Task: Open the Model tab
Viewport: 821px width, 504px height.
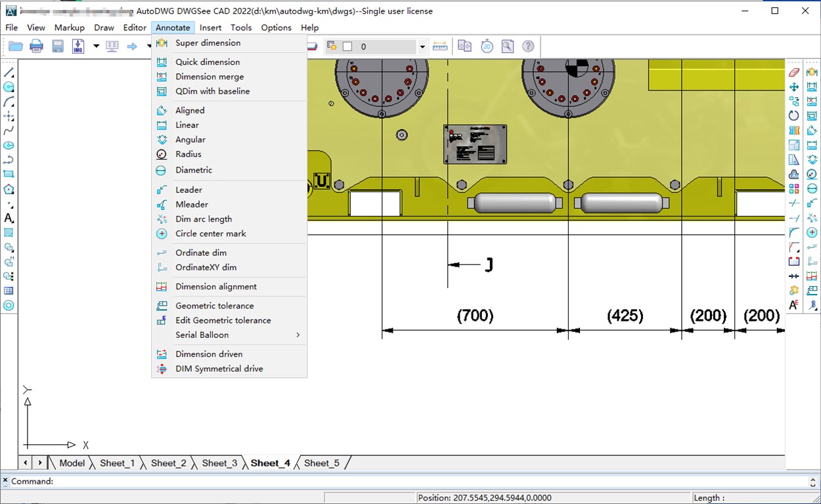Action: coord(72,463)
